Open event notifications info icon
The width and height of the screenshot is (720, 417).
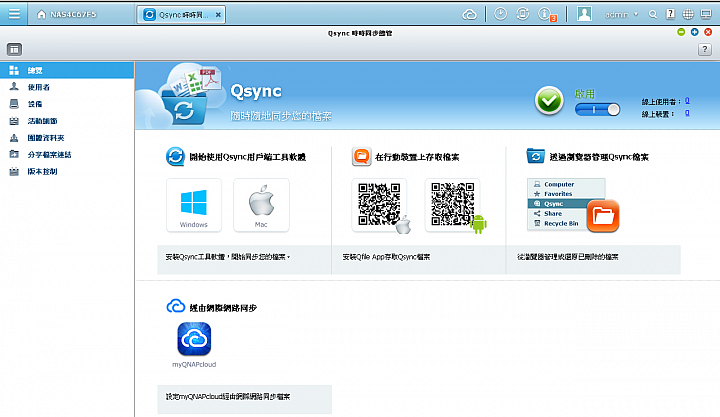tap(546, 14)
